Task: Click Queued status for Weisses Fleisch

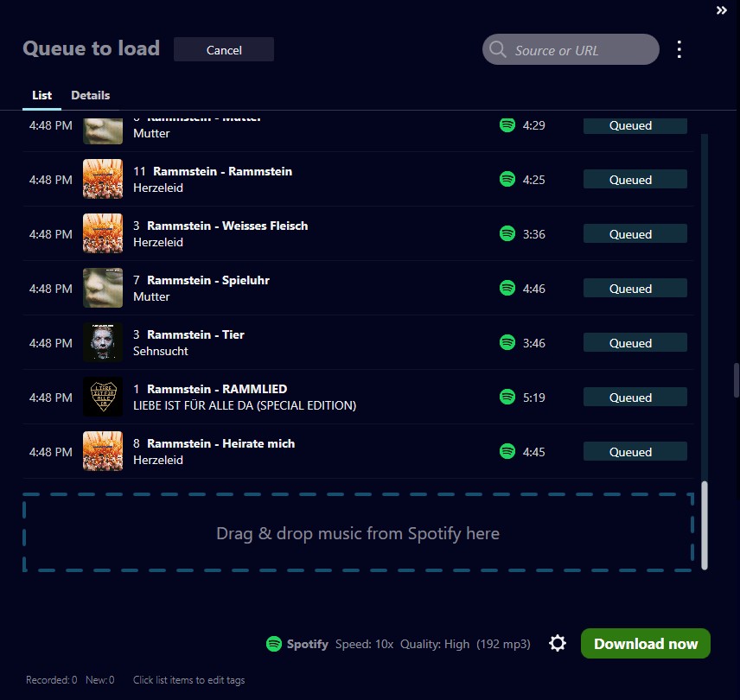Action: tap(635, 234)
